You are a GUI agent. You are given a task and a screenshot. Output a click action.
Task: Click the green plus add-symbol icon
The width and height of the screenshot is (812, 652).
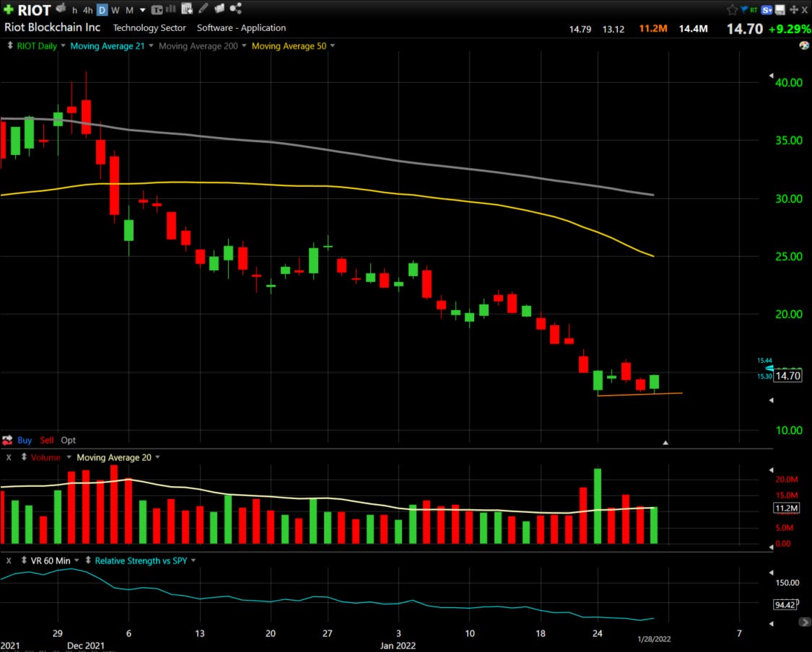(8, 9)
